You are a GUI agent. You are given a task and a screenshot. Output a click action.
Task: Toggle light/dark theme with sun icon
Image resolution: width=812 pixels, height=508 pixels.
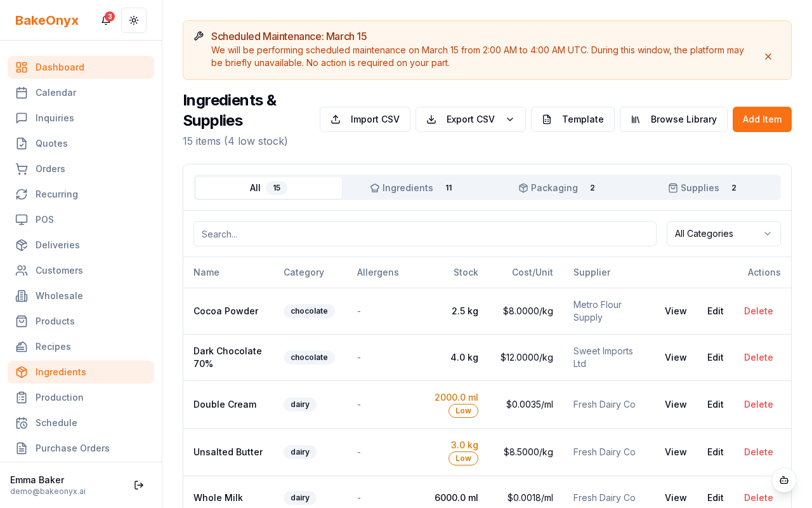134,20
